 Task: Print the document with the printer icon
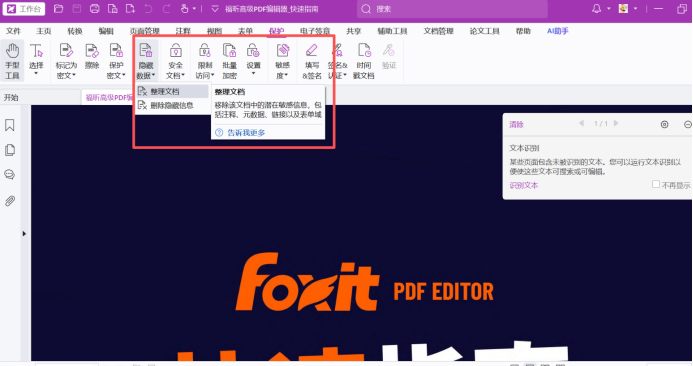(x=95, y=9)
